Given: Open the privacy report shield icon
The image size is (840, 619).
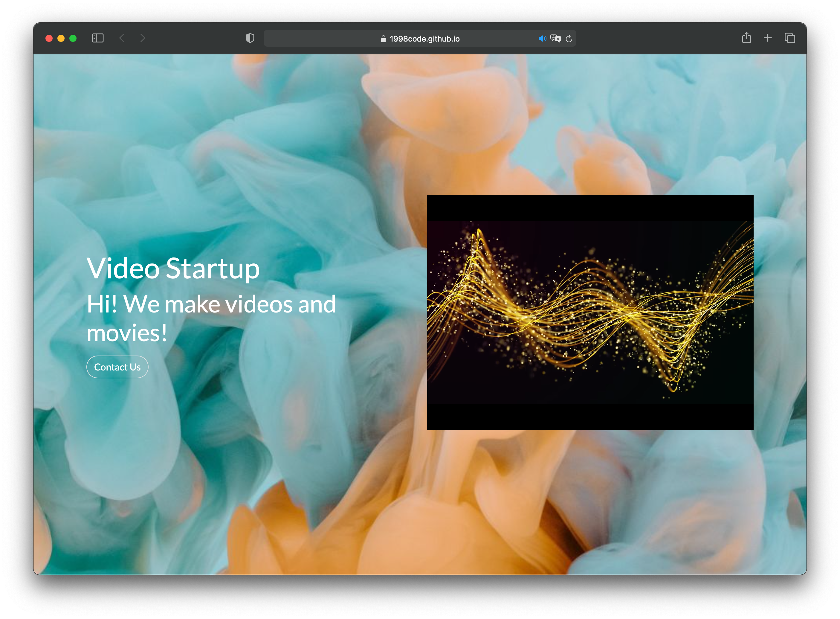Looking at the screenshot, I should [x=250, y=38].
